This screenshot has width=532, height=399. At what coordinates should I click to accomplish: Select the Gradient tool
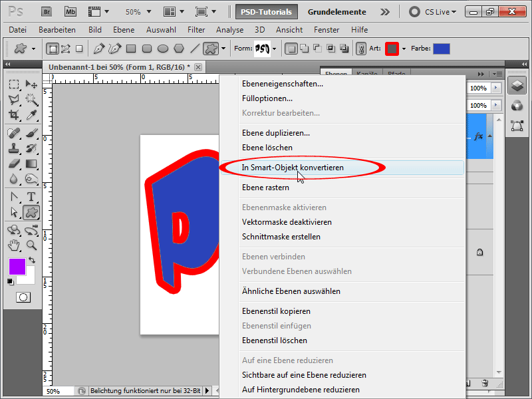(31, 164)
